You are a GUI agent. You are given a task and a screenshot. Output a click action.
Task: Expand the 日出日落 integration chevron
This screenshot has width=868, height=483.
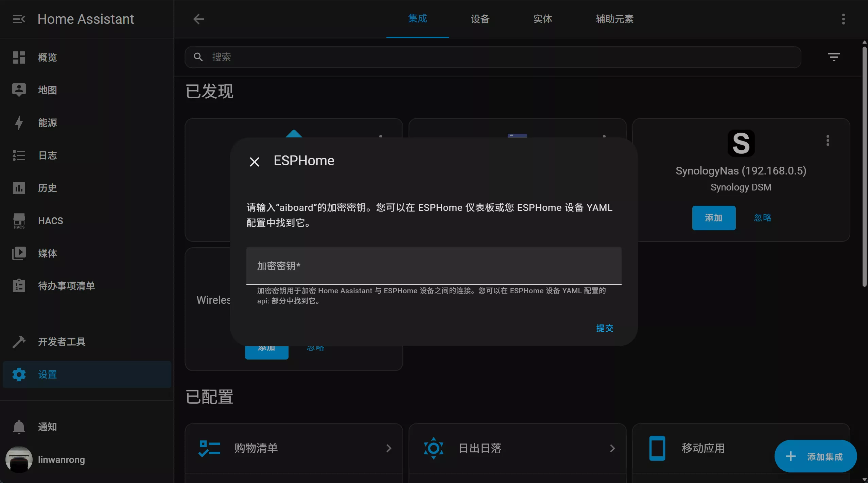612,448
